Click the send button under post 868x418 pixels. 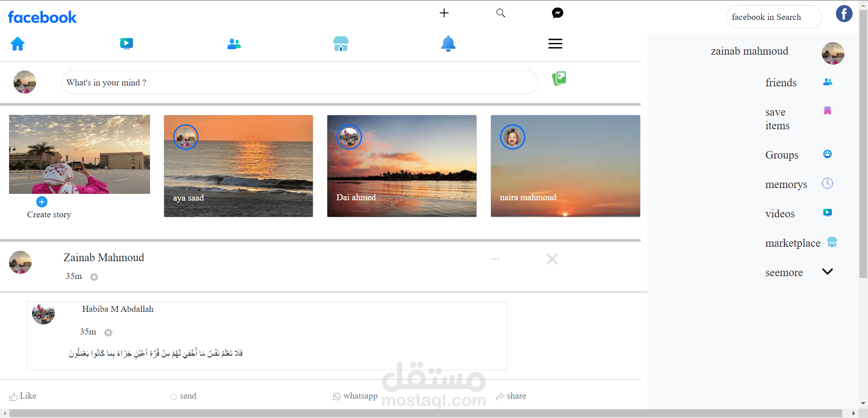(x=183, y=396)
